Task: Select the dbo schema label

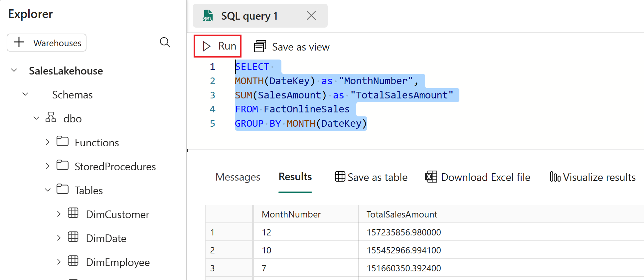Action: [73, 119]
